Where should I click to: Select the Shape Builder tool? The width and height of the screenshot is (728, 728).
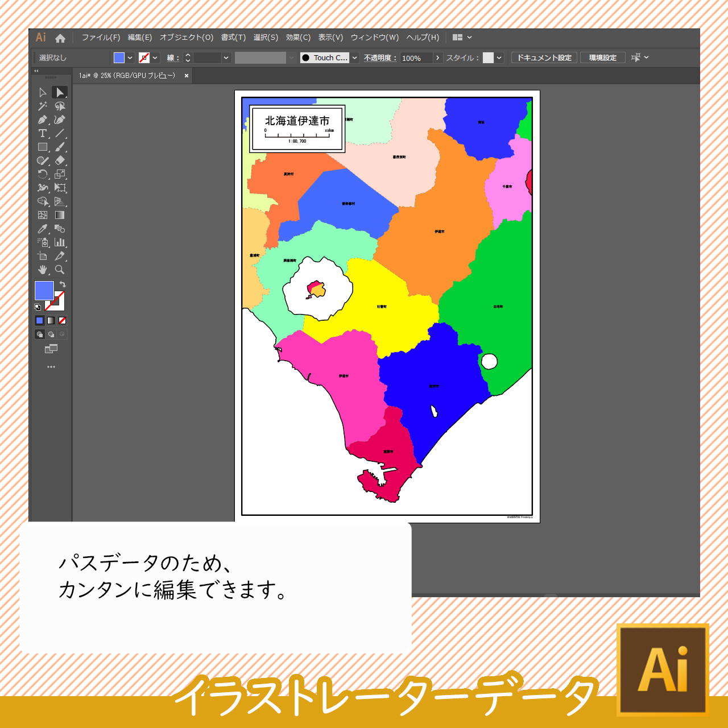click(43, 201)
